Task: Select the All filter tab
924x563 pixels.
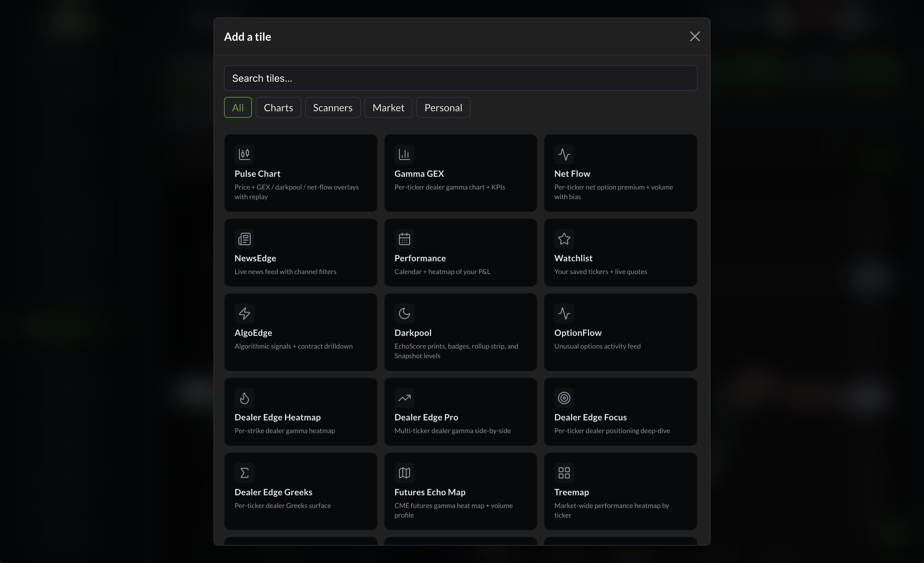Action: click(238, 108)
